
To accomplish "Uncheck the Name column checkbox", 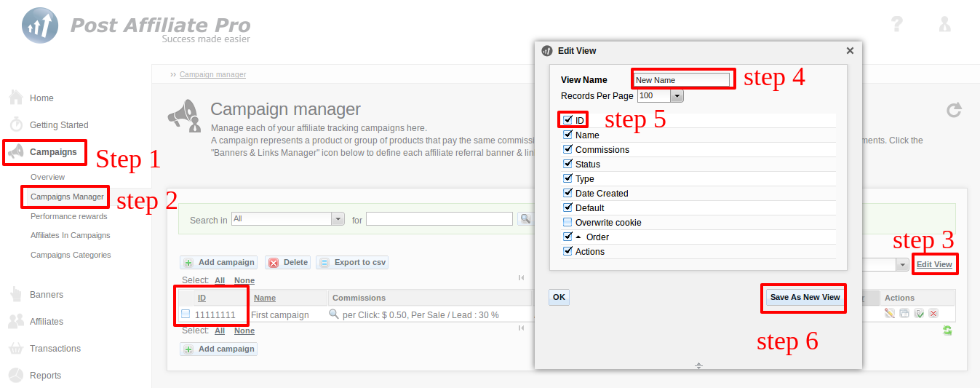I will (x=567, y=134).
